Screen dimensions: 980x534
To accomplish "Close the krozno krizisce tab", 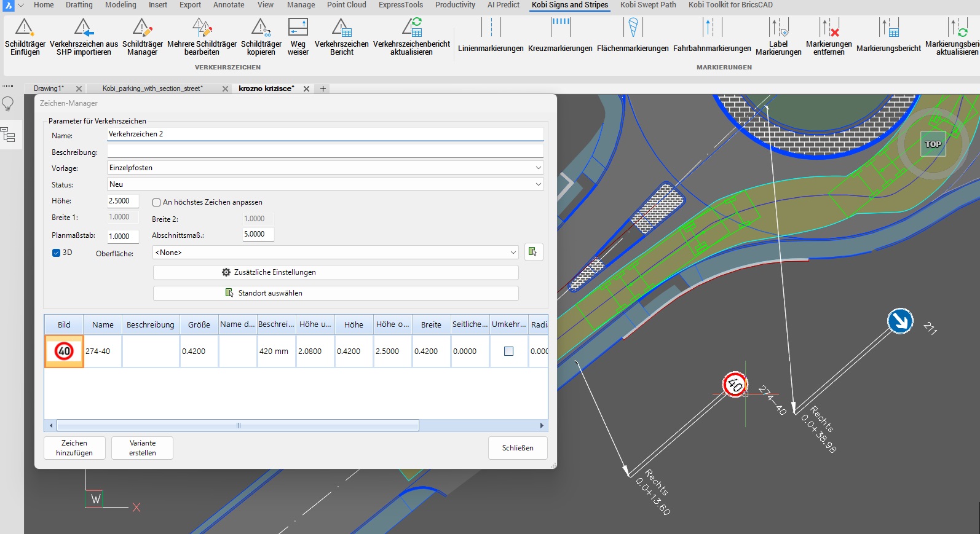I will pos(306,88).
